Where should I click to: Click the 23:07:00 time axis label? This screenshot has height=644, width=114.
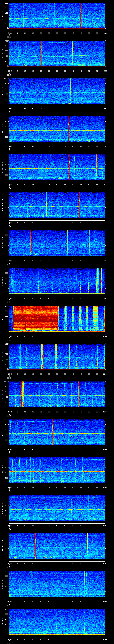(x=9, y=260)
